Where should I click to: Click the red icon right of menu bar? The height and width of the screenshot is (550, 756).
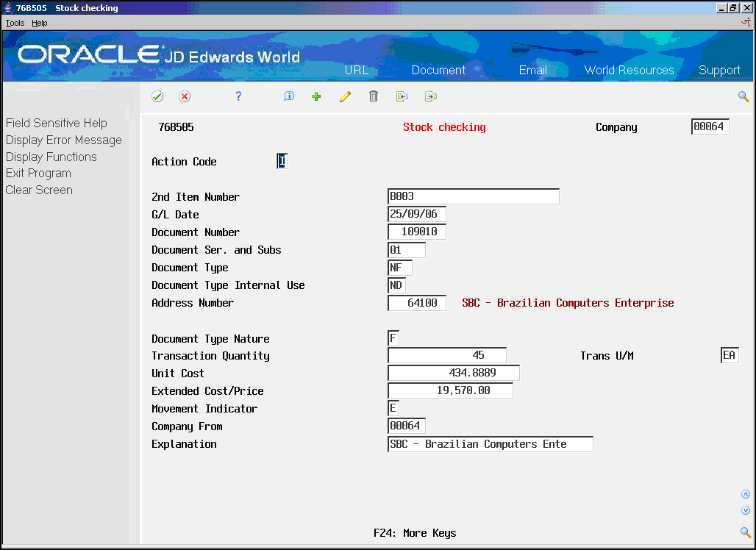(x=746, y=23)
